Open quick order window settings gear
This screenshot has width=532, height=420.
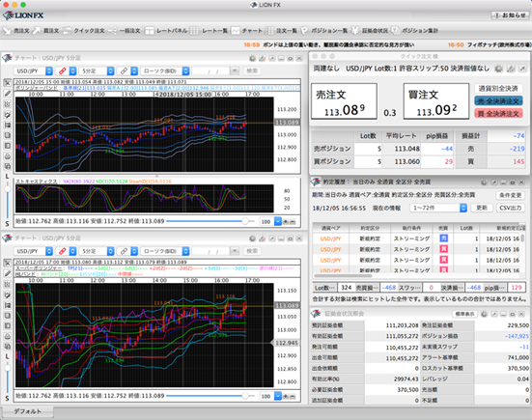[498, 69]
